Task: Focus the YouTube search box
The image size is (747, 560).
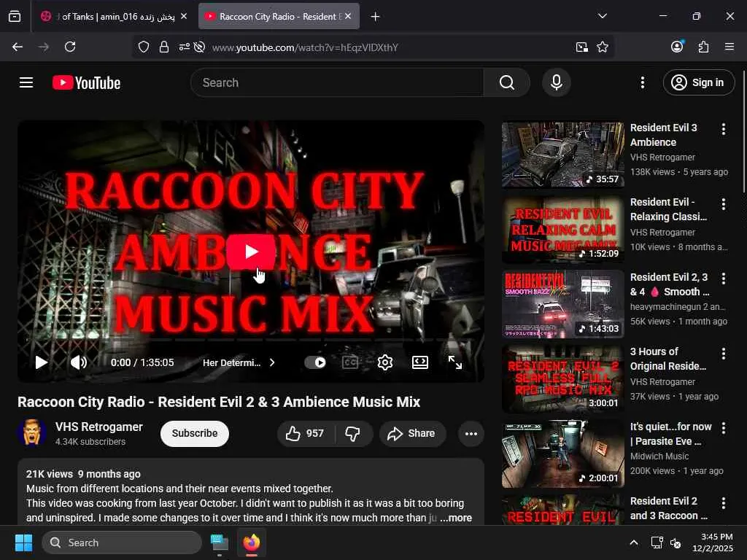Action: click(337, 82)
